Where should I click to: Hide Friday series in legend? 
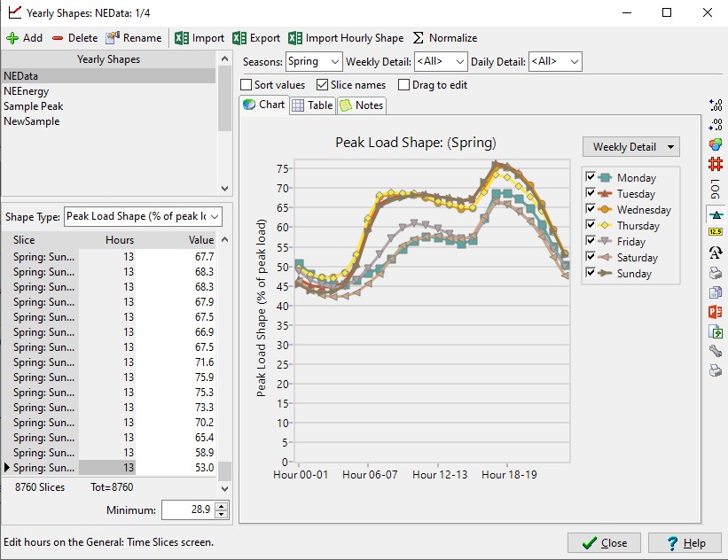point(591,240)
